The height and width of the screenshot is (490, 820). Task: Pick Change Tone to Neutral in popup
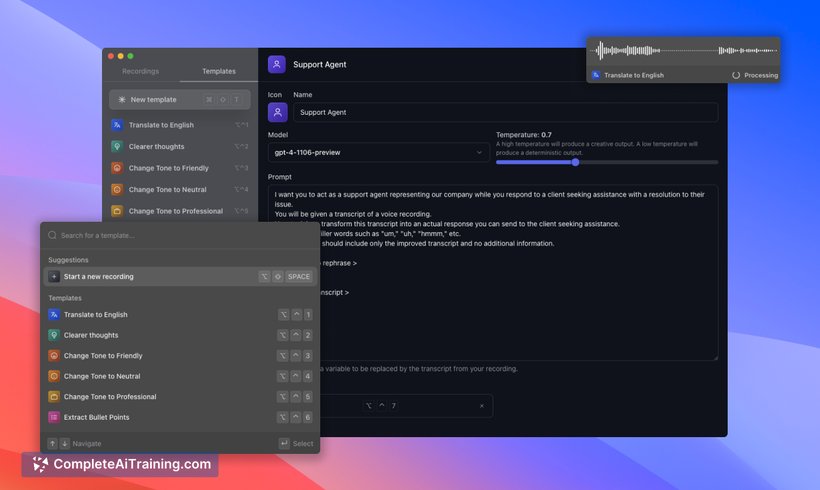[180, 376]
